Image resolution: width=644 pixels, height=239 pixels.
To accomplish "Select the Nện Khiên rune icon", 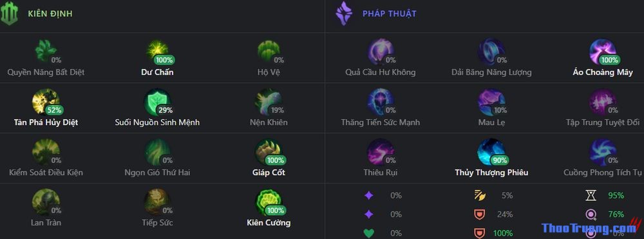I will (x=269, y=102).
